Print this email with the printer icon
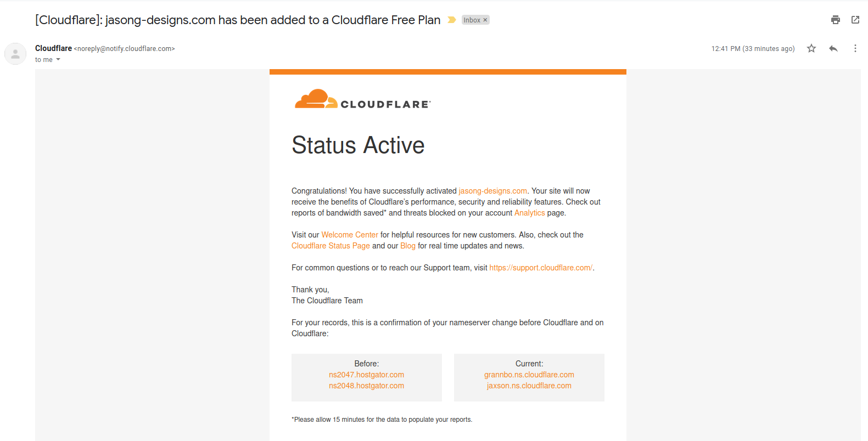Image resolution: width=868 pixels, height=441 pixels. (x=835, y=20)
